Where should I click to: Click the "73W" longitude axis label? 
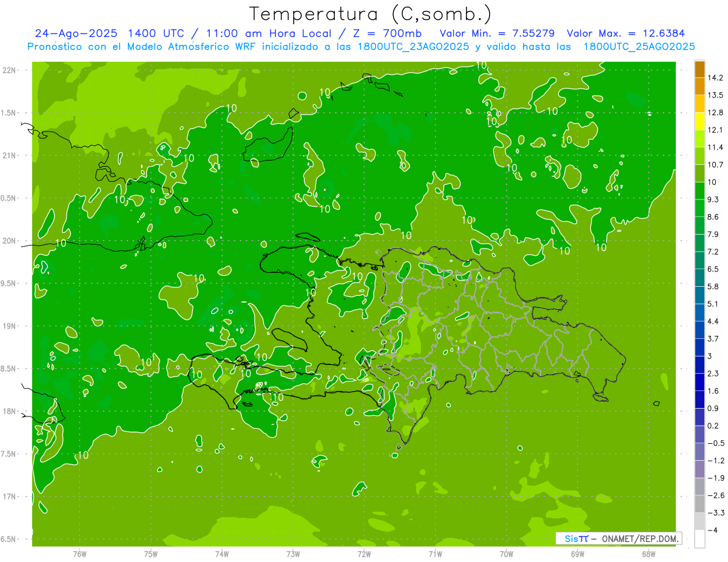point(293,554)
